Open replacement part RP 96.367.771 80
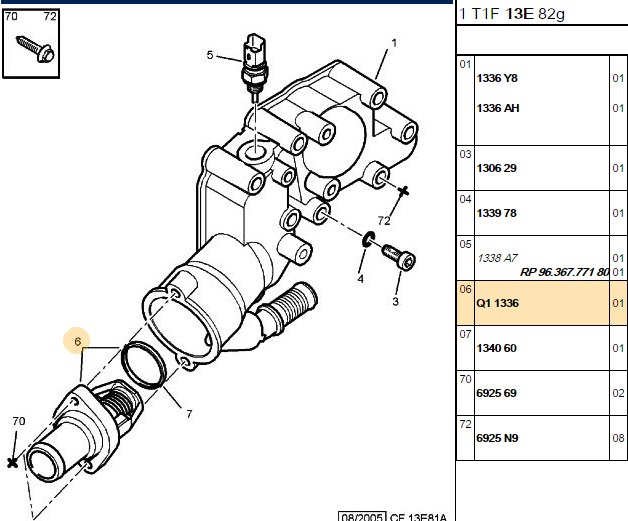The width and height of the screenshot is (628, 521). coord(564,272)
